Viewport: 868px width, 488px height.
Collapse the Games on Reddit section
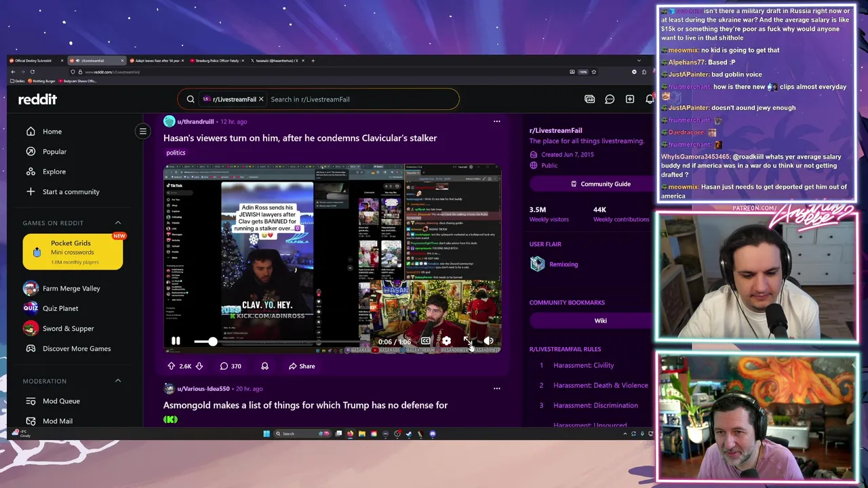(x=117, y=223)
